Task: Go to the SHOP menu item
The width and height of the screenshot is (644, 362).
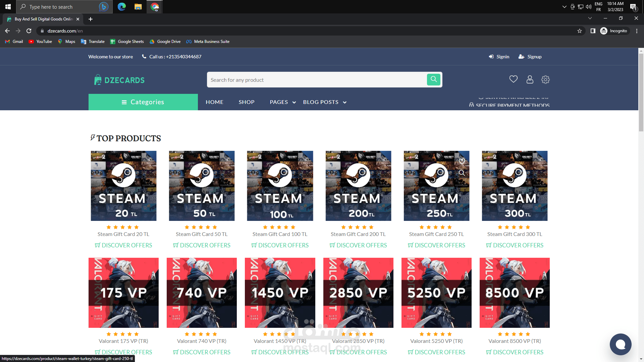Action: 247,102
